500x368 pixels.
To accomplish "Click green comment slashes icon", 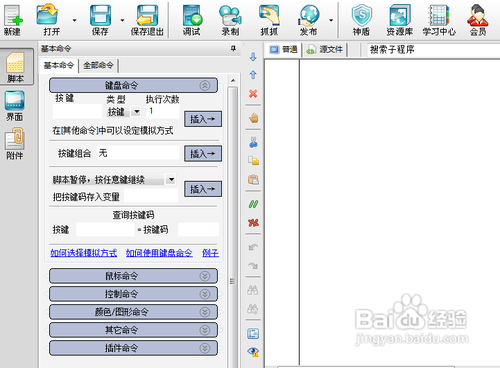I will [253, 204].
